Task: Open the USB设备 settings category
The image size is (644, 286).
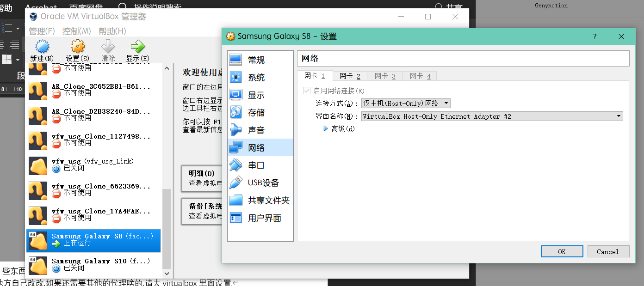Action: pyautogui.click(x=260, y=183)
